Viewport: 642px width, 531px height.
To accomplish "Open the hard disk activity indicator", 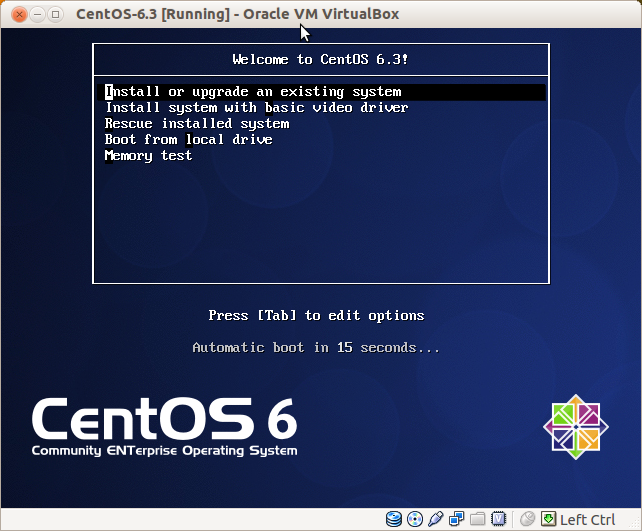I will 394,519.
